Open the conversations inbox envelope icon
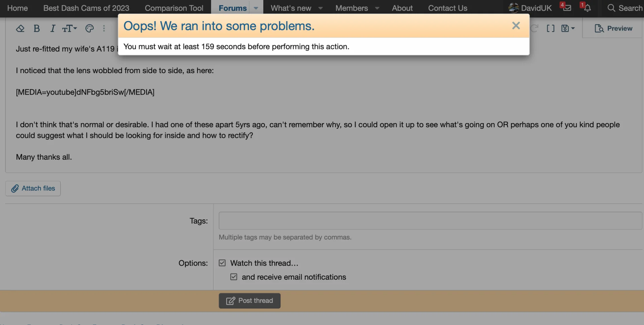Screen dimensions: 644x325 (x=567, y=8)
